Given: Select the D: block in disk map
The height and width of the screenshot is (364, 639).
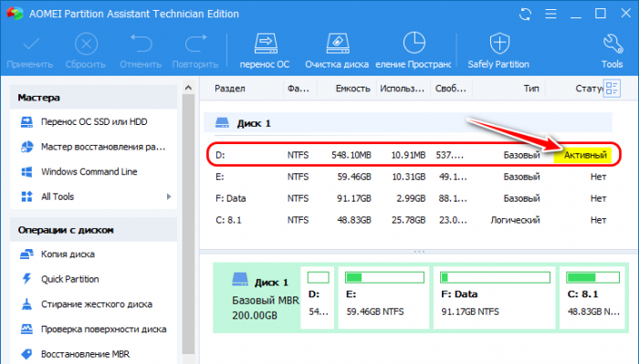Looking at the screenshot, I should click(x=318, y=297).
